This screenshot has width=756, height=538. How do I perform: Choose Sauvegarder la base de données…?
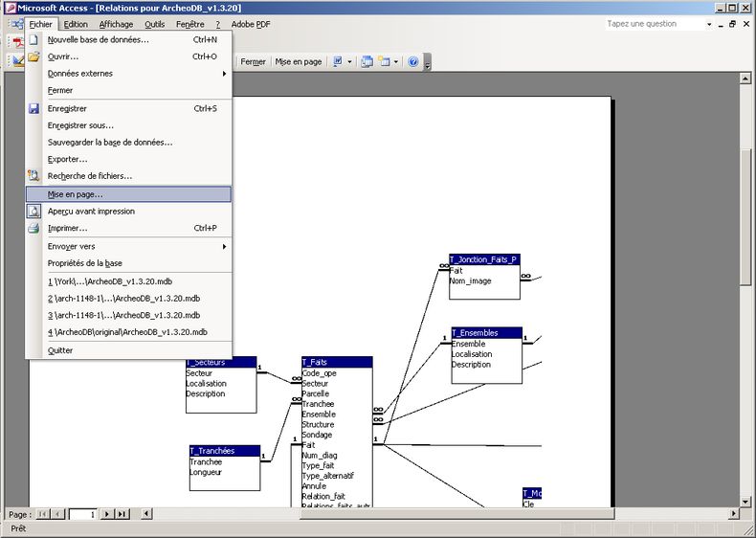tap(128, 143)
